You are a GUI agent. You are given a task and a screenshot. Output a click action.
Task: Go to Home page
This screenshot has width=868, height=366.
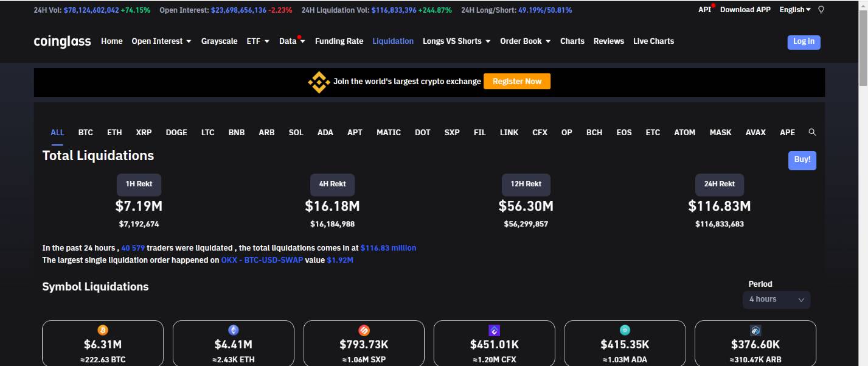tap(112, 41)
